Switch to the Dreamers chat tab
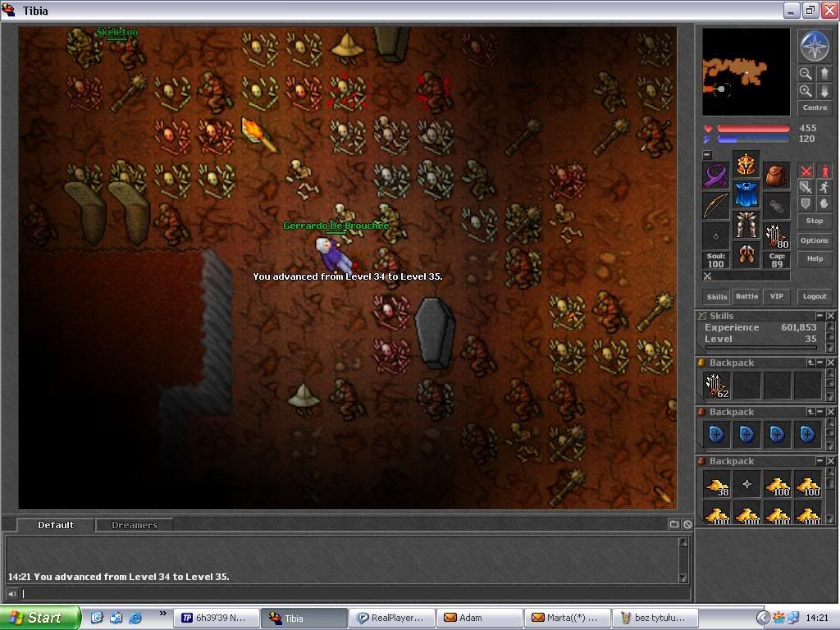Image resolution: width=840 pixels, height=630 pixels. [x=135, y=525]
